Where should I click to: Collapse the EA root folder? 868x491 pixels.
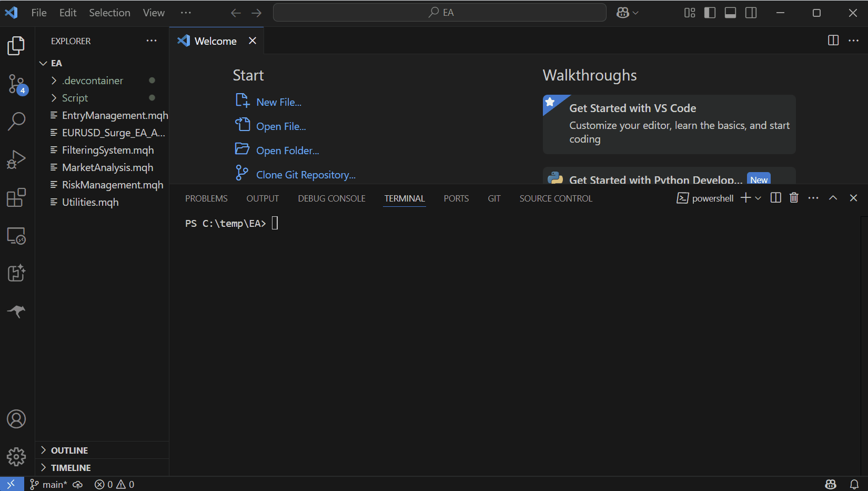click(x=43, y=63)
